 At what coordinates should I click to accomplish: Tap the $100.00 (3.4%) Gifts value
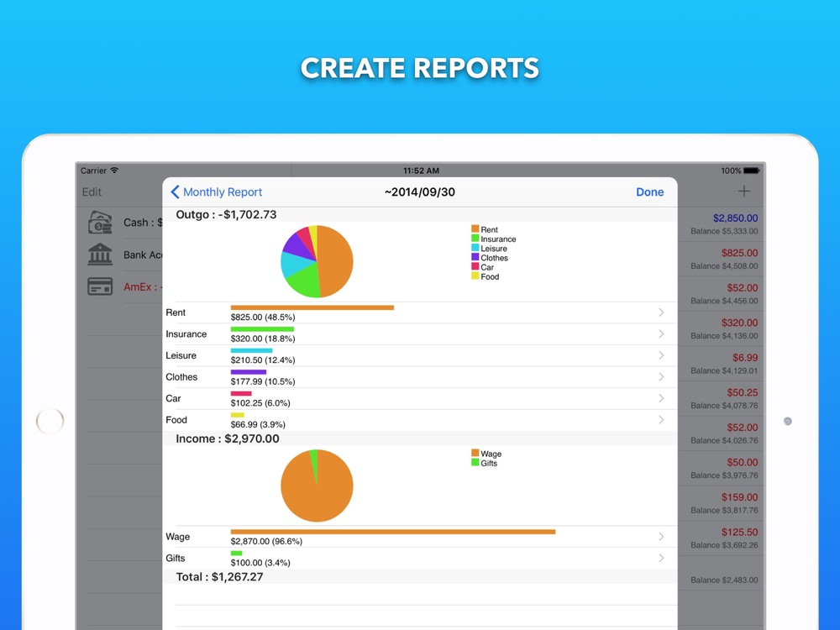click(x=260, y=563)
